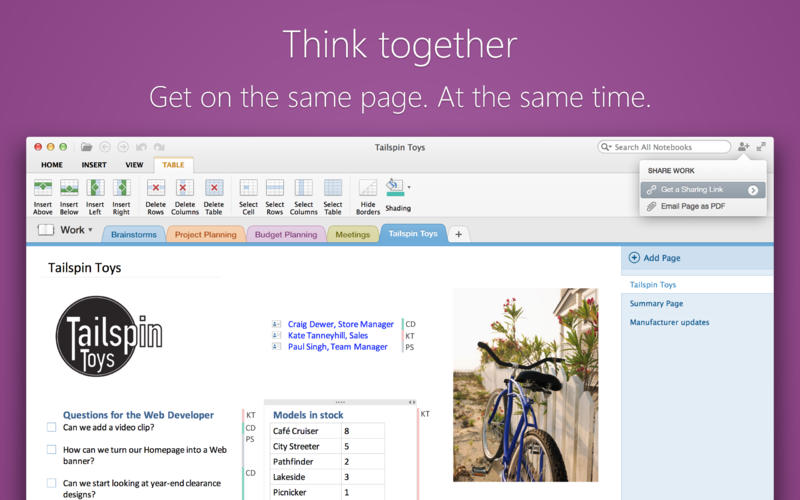This screenshot has width=800, height=500.
Task: Open the Manufacturer updates page
Action: (x=669, y=322)
